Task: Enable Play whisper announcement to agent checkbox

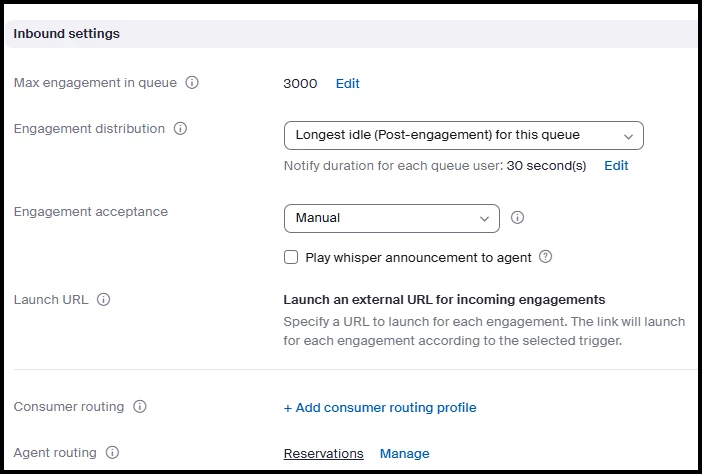Action: 291,257
